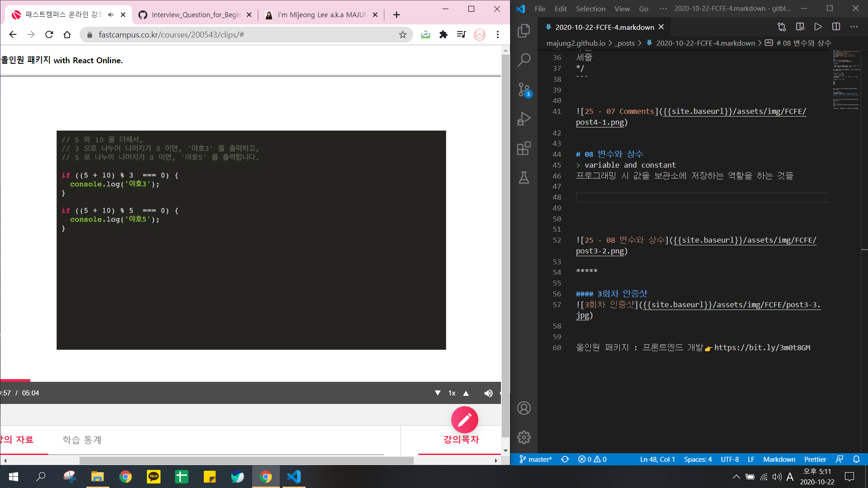Open KakaoTalk from taskbar
This screenshot has width=868, height=488.
coord(154,477)
